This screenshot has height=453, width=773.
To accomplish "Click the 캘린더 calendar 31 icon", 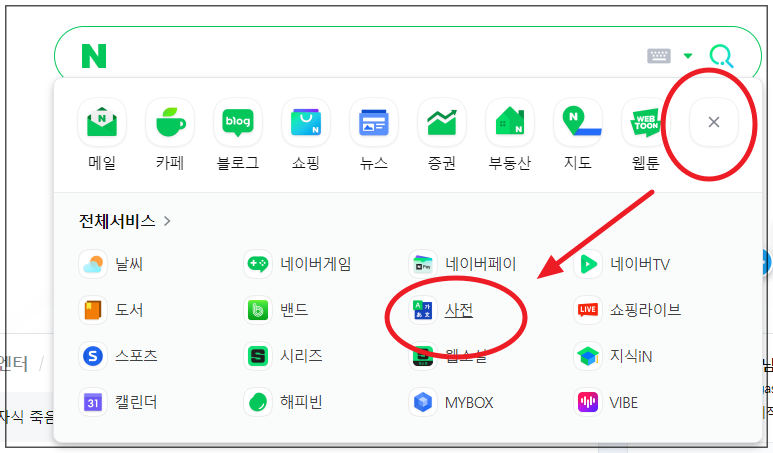I will tap(93, 402).
